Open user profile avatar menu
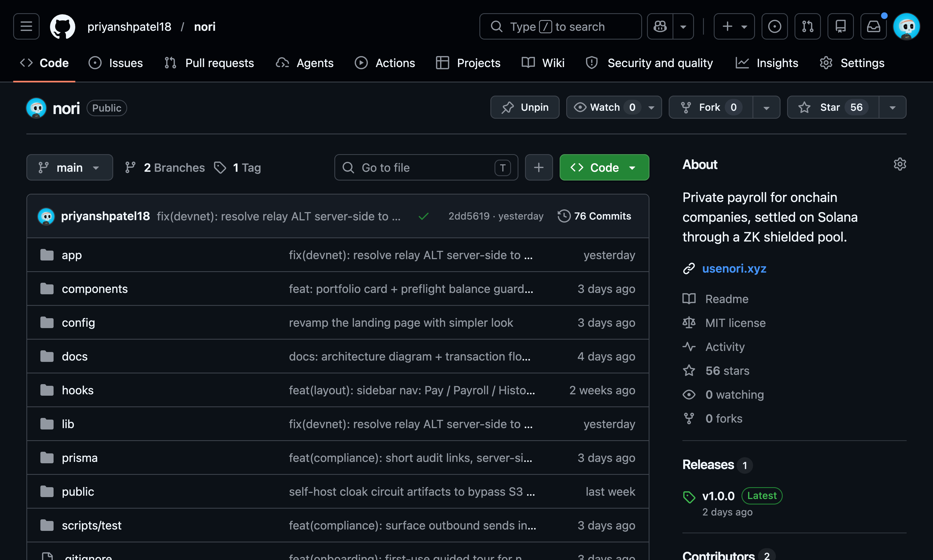The image size is (933, 560). tap(907, 26)
